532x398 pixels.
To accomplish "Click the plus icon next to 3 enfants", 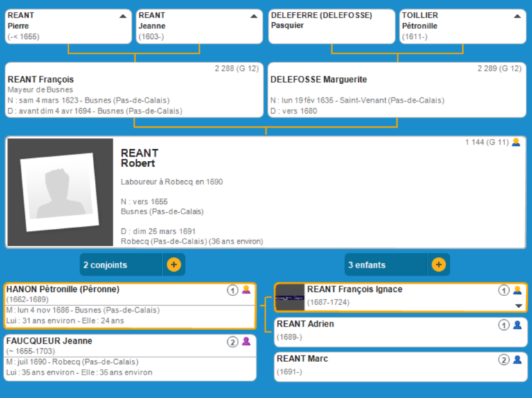I will [x=438, y=264].
